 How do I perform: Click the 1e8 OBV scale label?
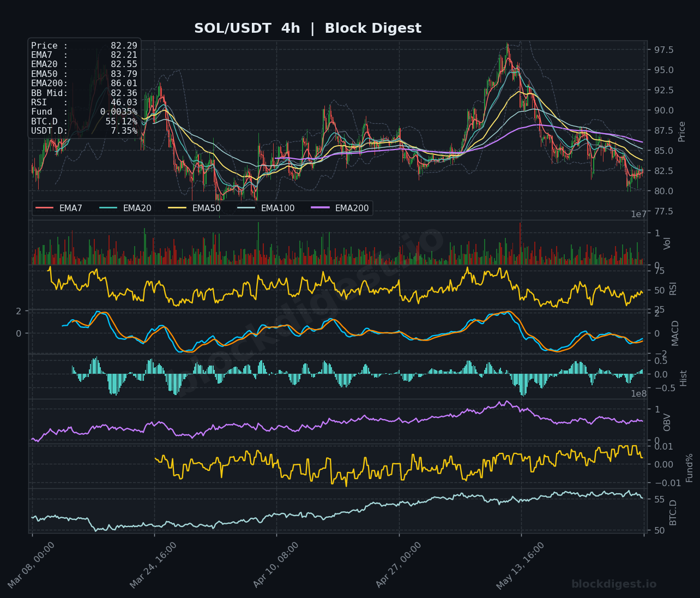pyautogui.click(x=638, y=393)
